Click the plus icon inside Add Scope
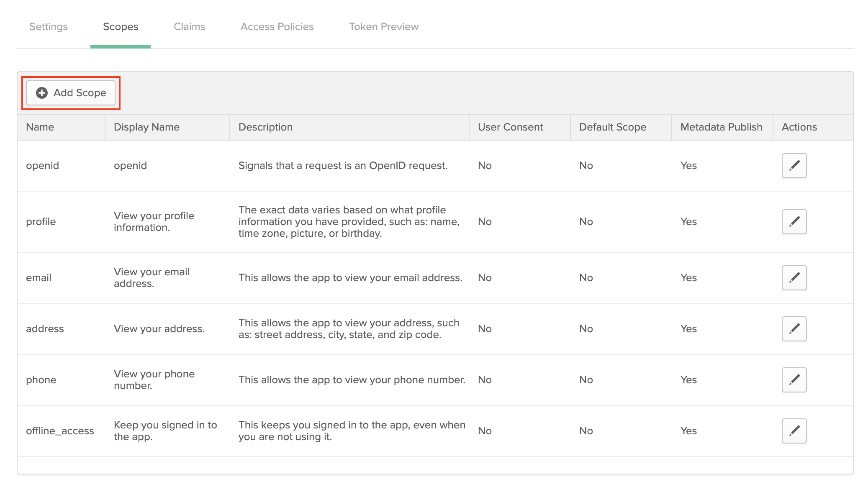Screen dimensions: 868x487 [41, 93]
